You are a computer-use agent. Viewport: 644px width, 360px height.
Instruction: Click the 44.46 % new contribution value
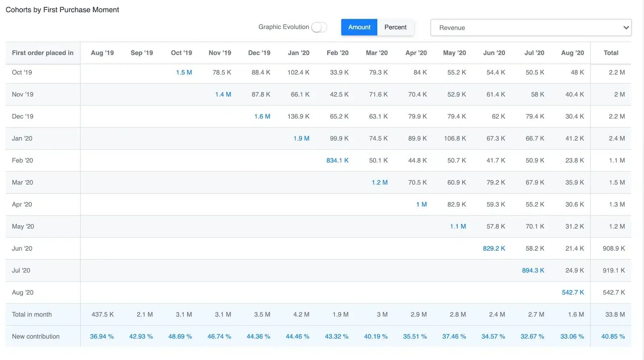click(x=297, y=337)
